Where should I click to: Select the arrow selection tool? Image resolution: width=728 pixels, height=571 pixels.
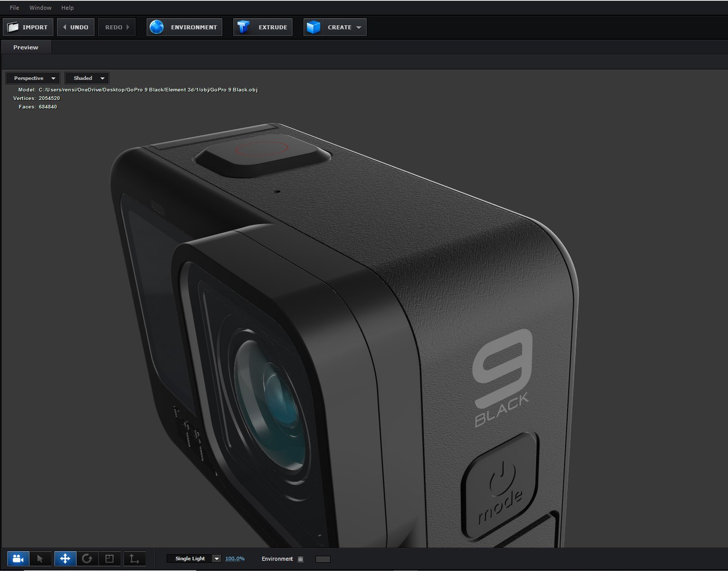pos(40,558)
